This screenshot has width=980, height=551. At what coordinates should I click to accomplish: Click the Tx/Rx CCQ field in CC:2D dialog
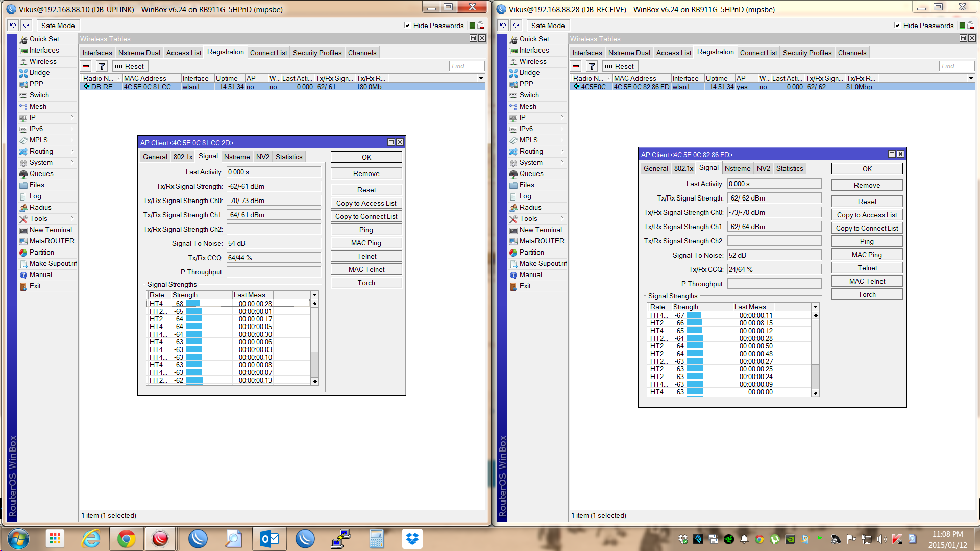pos(274,258)
